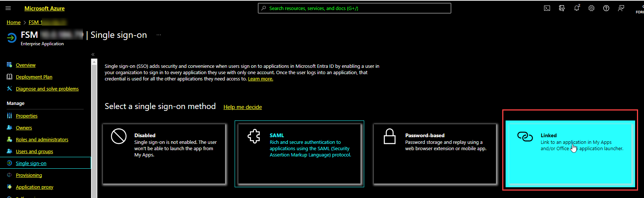
Task: Open the Settings gear icon
Action: [591, 8]
